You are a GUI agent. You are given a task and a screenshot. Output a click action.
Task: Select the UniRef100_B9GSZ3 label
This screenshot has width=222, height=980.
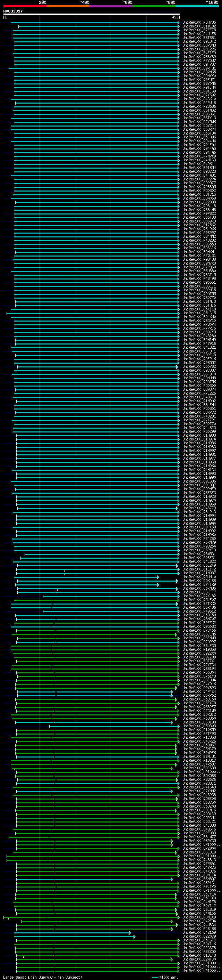199,172
